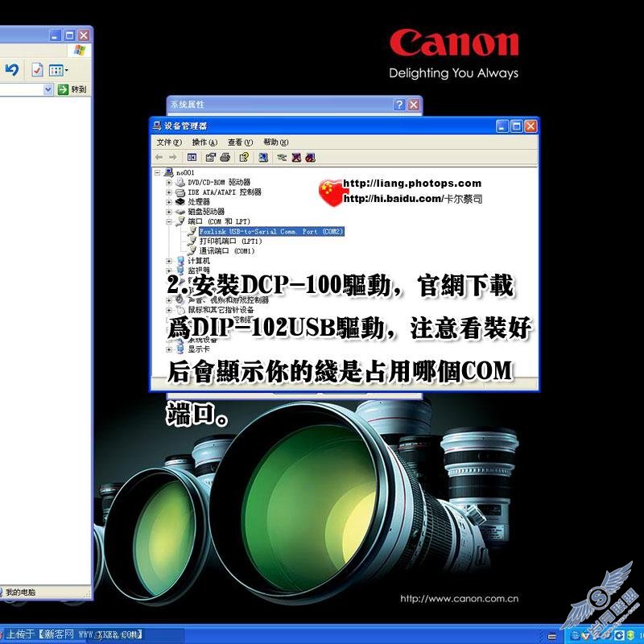
Task: Expand DVD/CD-ROM 驱动器 node
Action: point(169,182)
